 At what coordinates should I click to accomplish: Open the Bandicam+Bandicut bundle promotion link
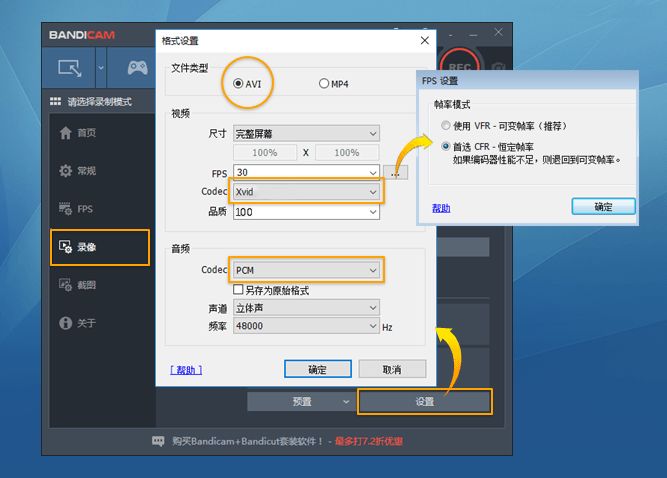pyautogui.click(x=287, y=441)
